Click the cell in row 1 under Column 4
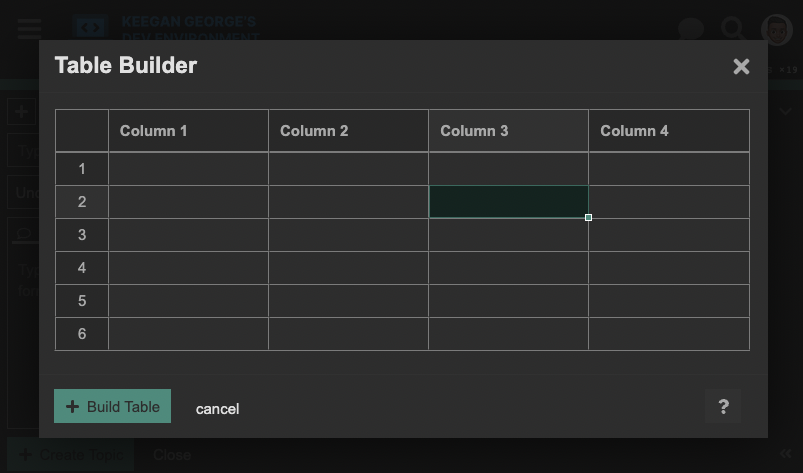The width and height of the screenshot is (803, 473). [x=669, y=169]
